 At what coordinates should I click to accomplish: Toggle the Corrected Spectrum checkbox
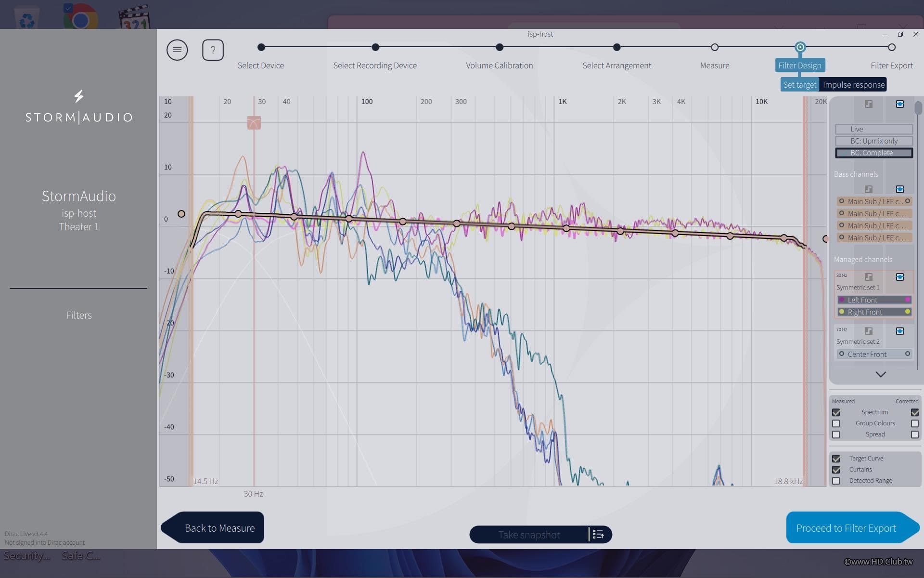tap(915, 412)
